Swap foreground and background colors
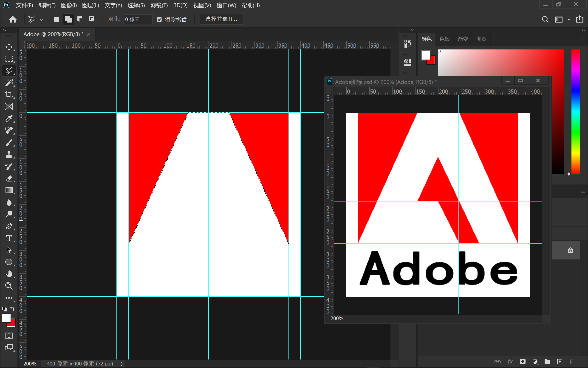 click(12, 309)
